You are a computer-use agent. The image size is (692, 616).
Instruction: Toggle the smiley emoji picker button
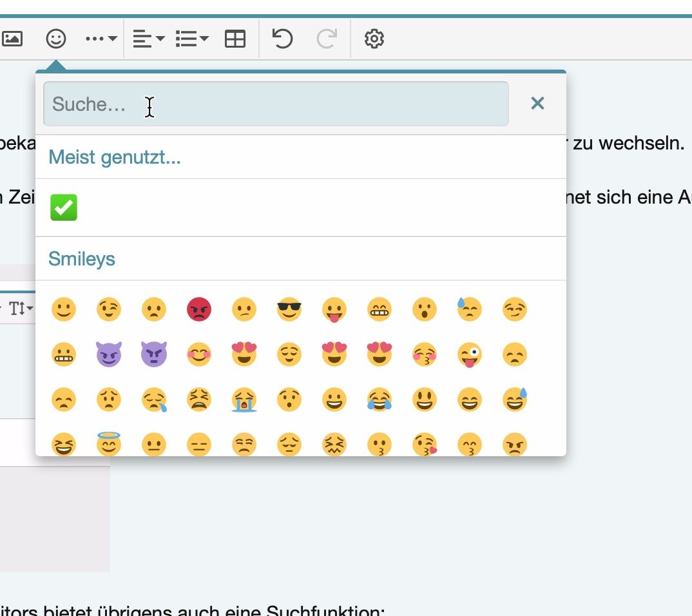(56, 39)
